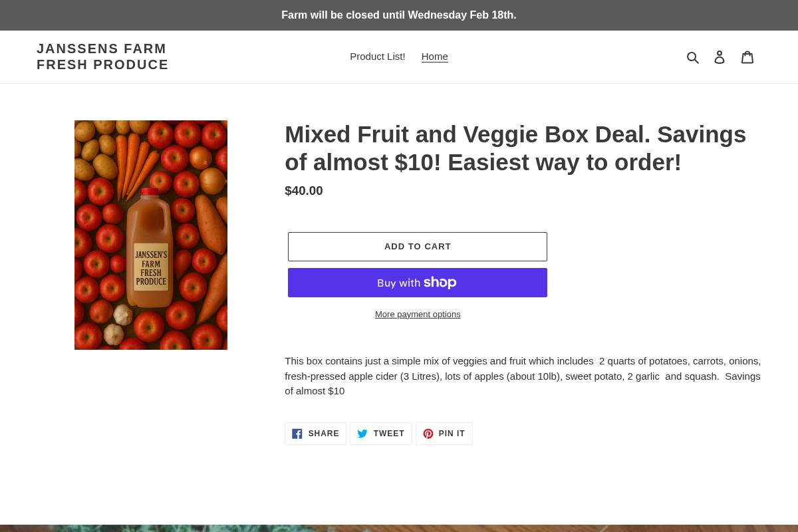Viewport: 798px width, 532px height.
Task: Click the ADD TO CART button
Action: [x=418, y=246]
